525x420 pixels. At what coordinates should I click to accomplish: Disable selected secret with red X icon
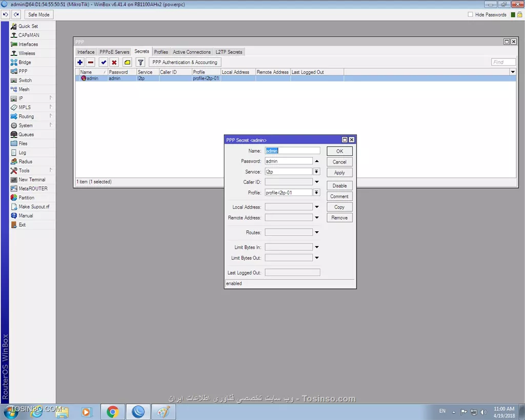tap(114, 62)
